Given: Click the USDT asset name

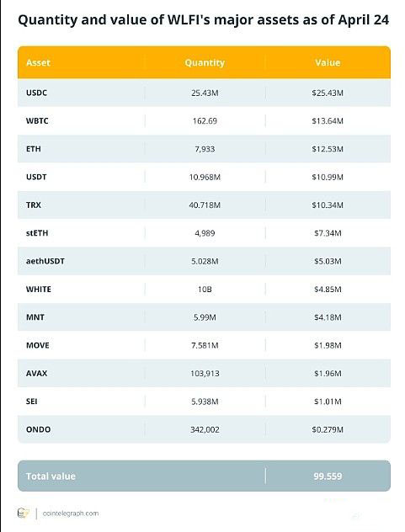Looking at the screenshot, I should 36,177.
